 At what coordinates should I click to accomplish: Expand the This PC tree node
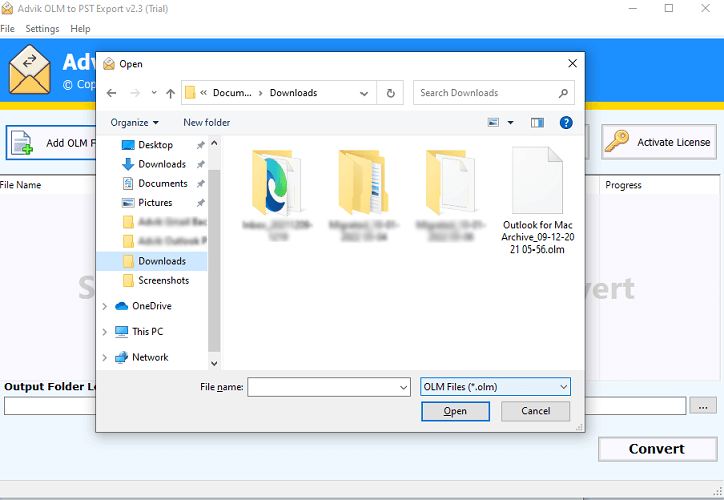(104, 331)
